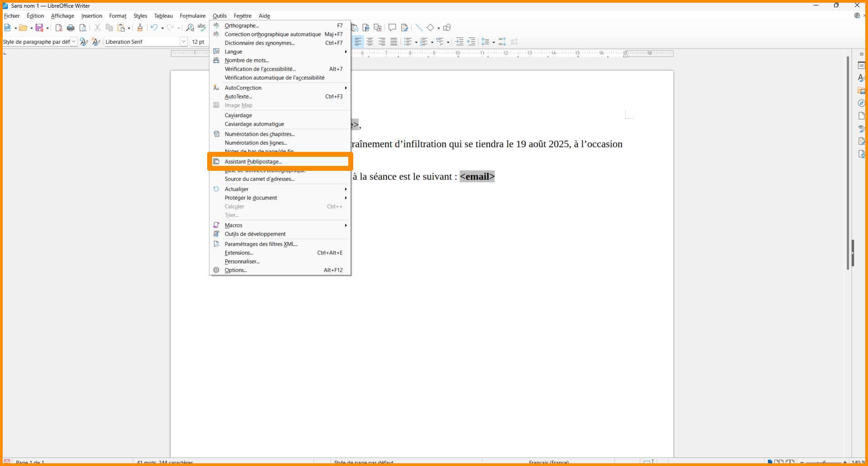Expand the paragraph style dropdown
The image size is (868, 466).
point(74,42)
